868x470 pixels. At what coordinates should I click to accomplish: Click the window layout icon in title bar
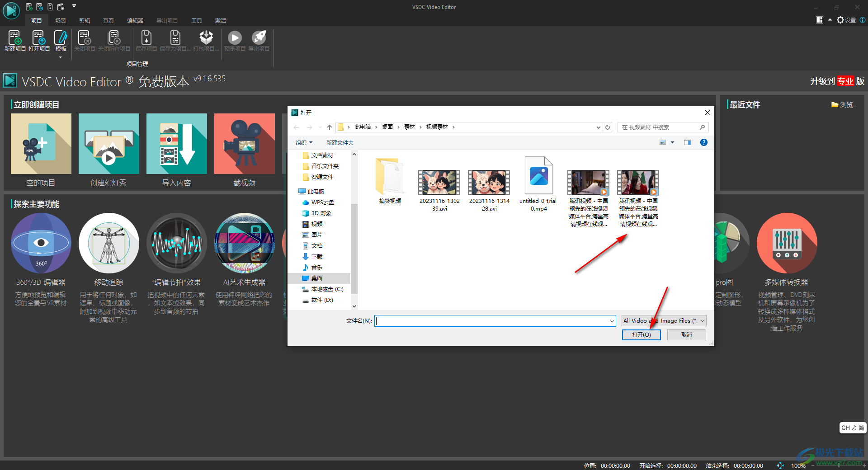[820, 20]
